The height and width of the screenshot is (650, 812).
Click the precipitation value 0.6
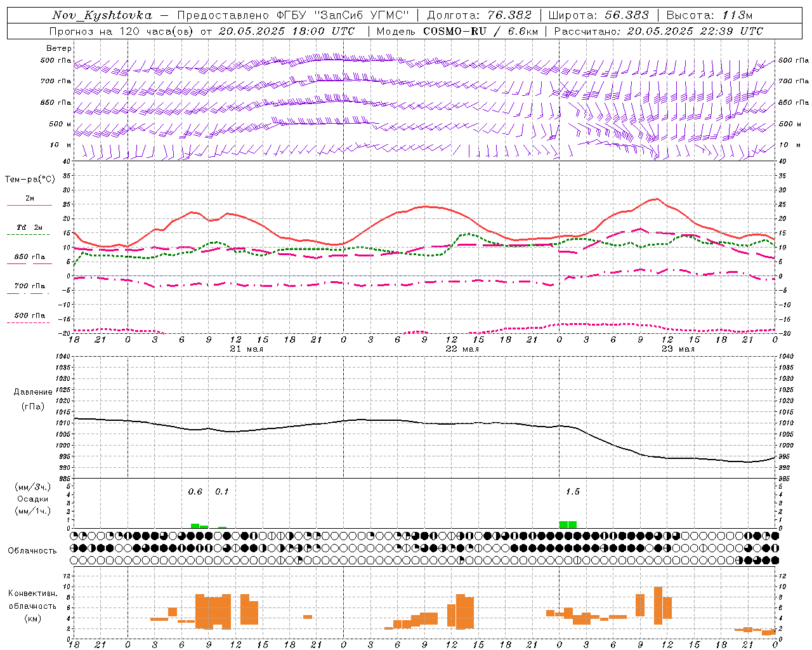[195, 492]
